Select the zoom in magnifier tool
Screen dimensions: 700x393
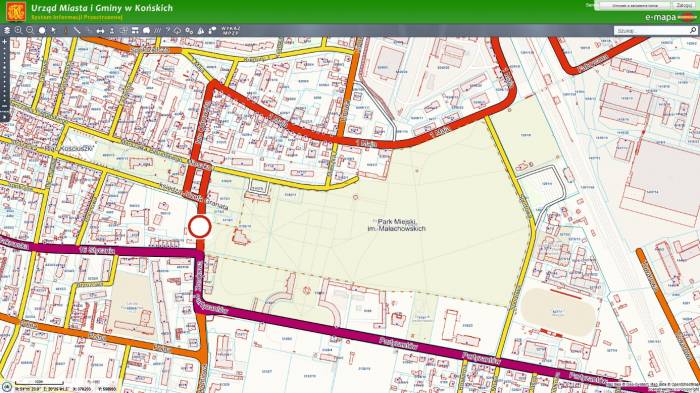pyautogui.click(x=18, y=30)
